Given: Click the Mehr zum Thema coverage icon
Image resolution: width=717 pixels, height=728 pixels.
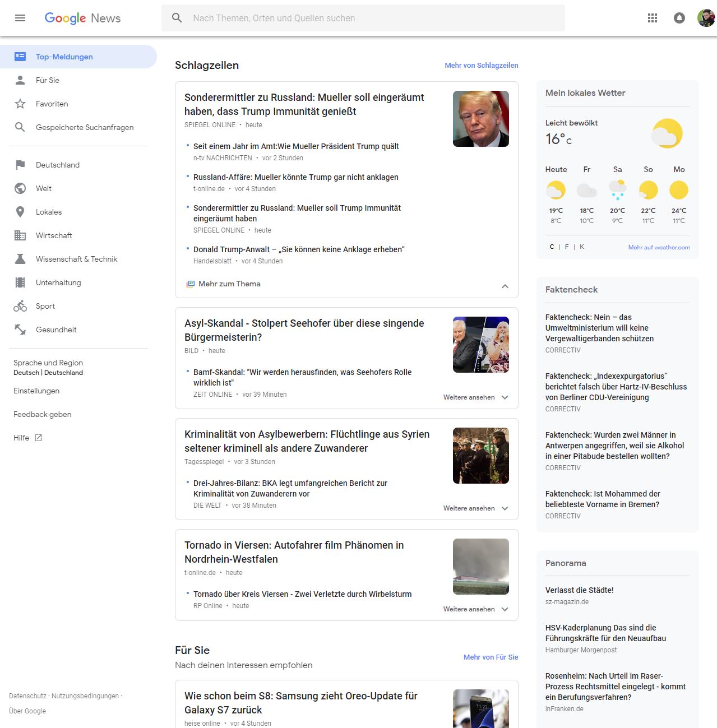Looking at the screenshot, I should click(x=191, y=284).
